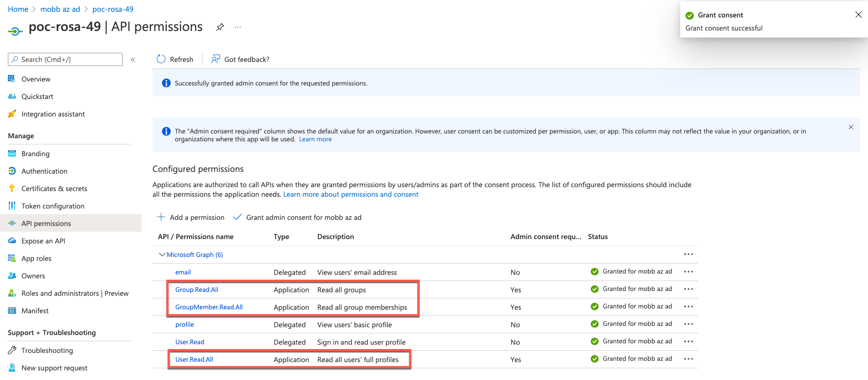The width and height of the screenshot is (868, 380).
Task: Click the Integration assistant rocket icon
Action: coord(12,113)
